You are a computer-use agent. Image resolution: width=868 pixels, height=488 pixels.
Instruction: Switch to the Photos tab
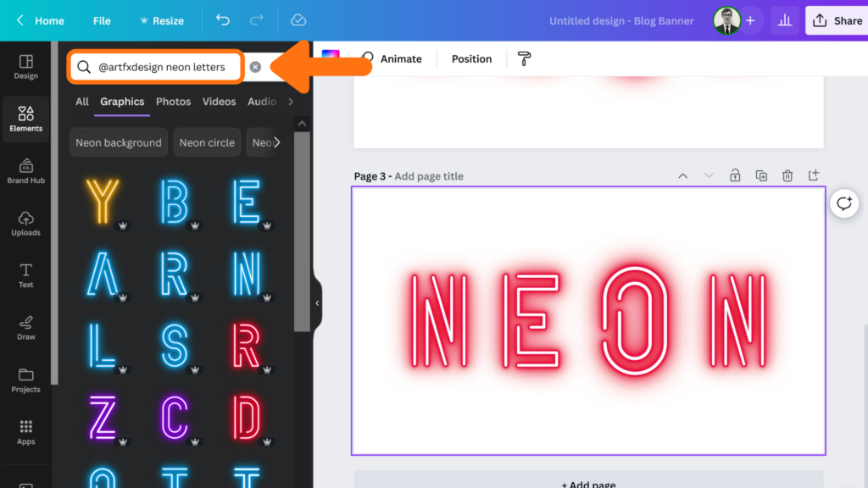tap(173, 102)
